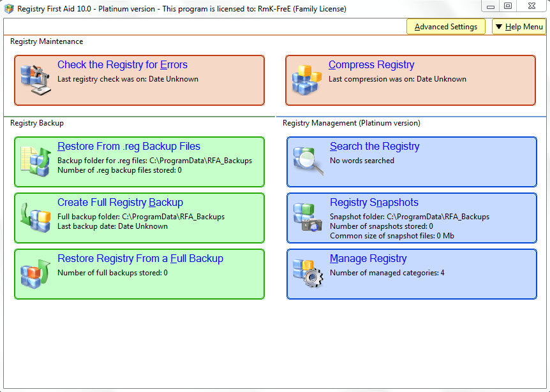
Task: Expand the Help Menu dropdown
Action: coord(519,27)
